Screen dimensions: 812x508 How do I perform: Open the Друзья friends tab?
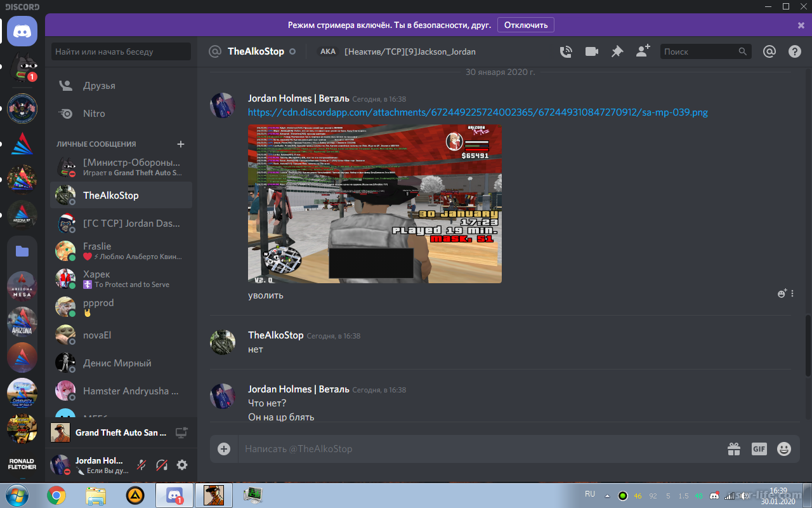pyautogui.click(x=121, y=86)
